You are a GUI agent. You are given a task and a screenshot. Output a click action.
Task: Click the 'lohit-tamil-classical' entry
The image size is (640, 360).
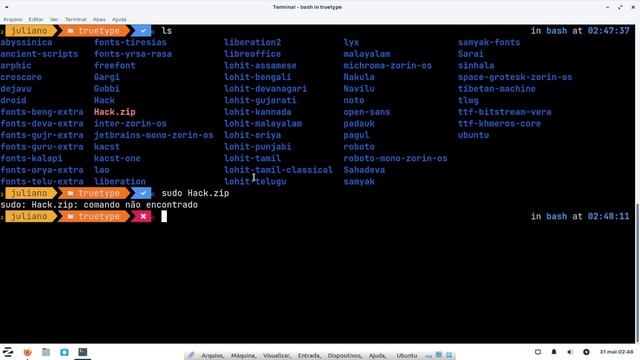tap(278, 170)
